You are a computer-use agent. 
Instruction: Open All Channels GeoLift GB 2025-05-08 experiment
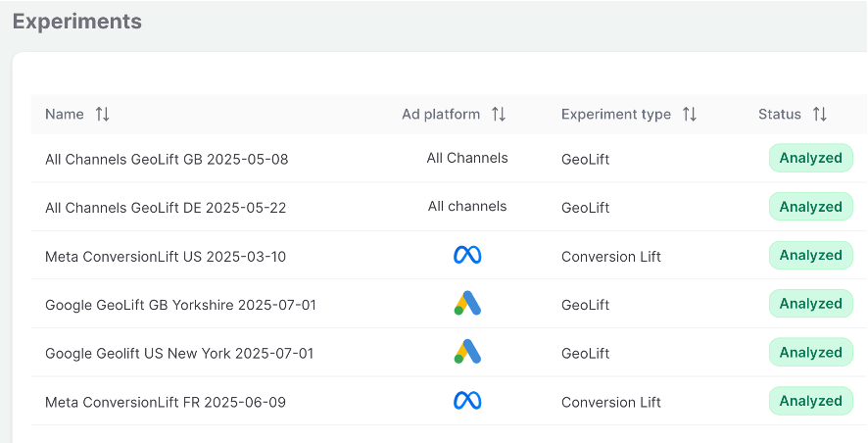(167, 159)
